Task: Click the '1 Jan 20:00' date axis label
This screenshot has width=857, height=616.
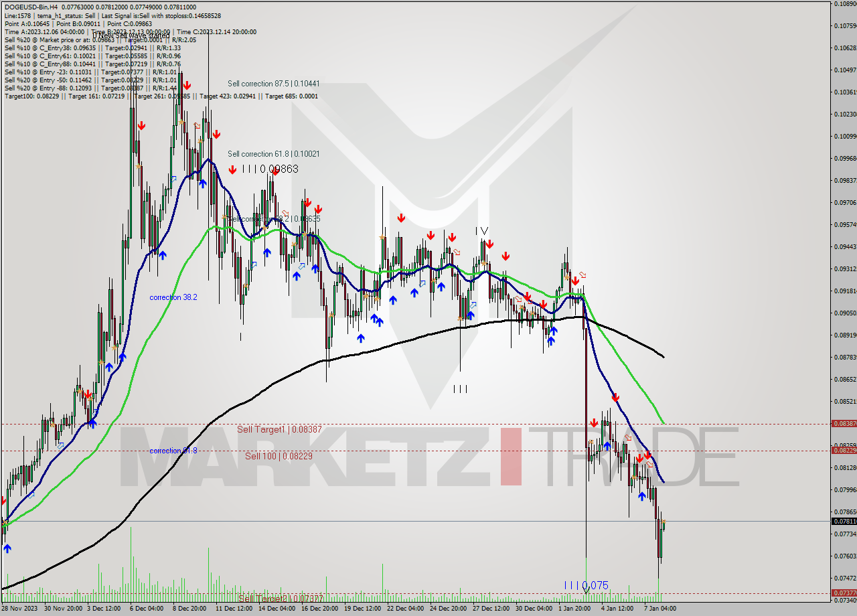Action: [x=576, y=609]
